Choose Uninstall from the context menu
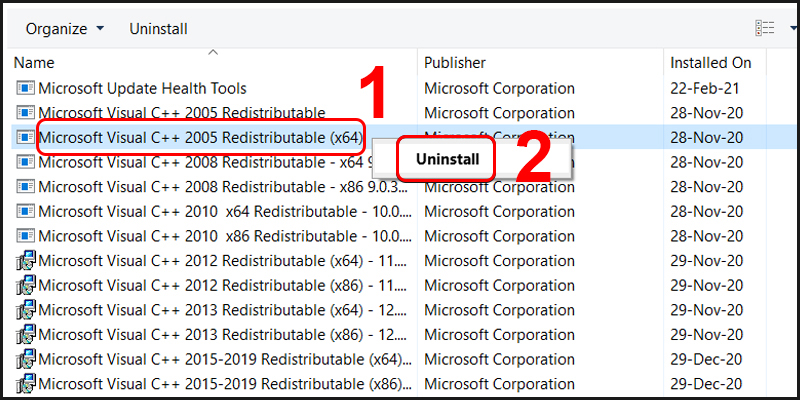800x400 pixels. coord(447,159)
